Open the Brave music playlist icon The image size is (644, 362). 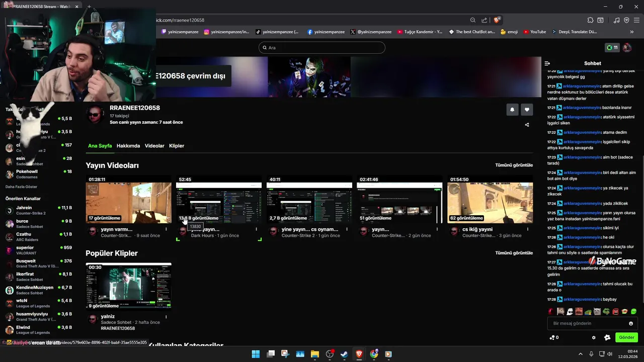pyautogui.click(x=616, y=20)
